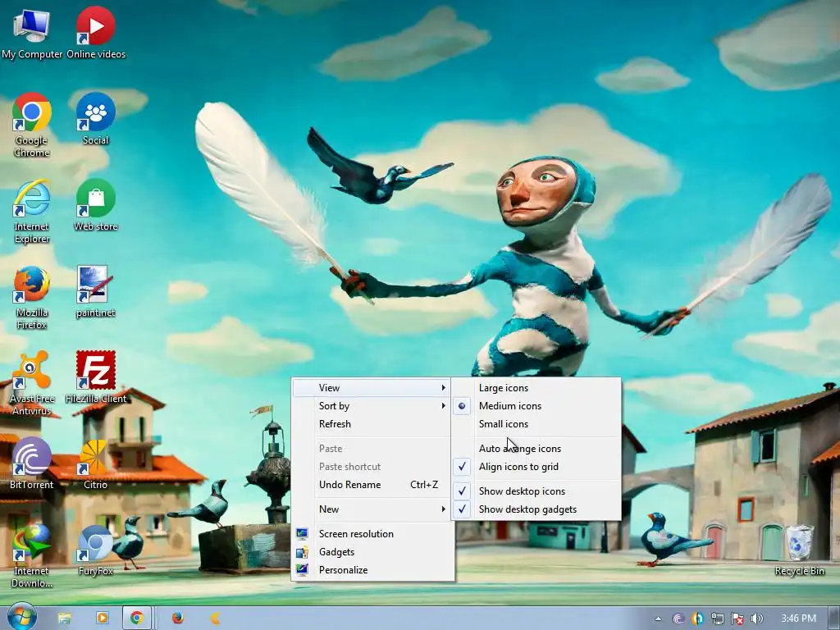840x630 pixels.
Task: Select the Google Chrome desktop shortcut
Action: pyautogui.click(x=32, y=125)
